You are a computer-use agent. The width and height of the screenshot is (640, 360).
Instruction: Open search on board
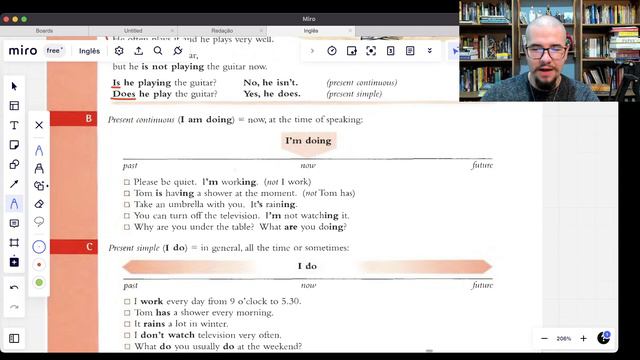(x=158, y=51)
